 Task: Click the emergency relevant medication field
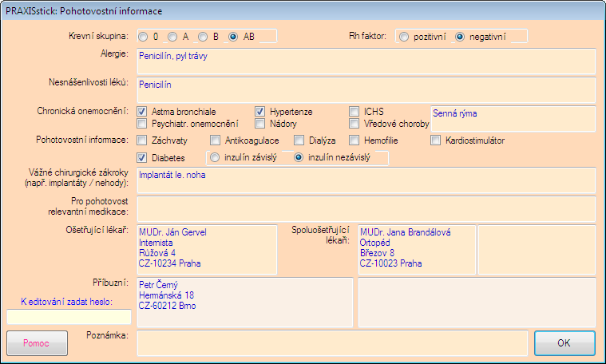366,208
